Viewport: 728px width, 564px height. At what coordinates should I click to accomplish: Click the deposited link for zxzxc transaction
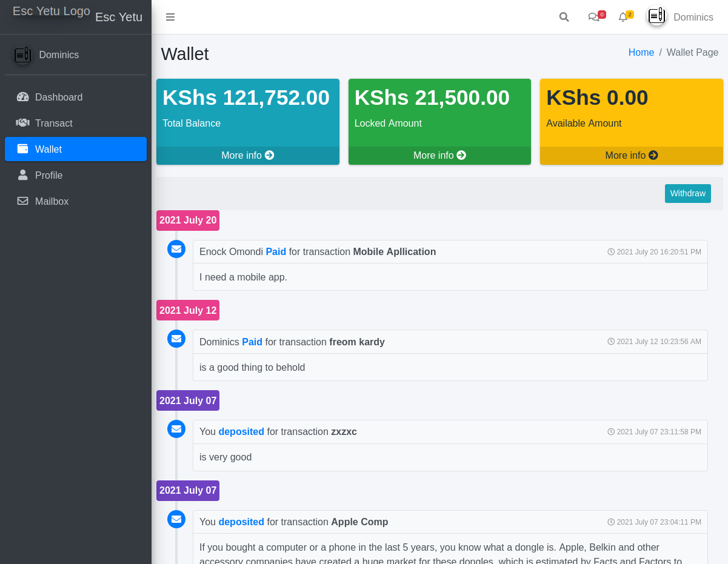point(241,432)
